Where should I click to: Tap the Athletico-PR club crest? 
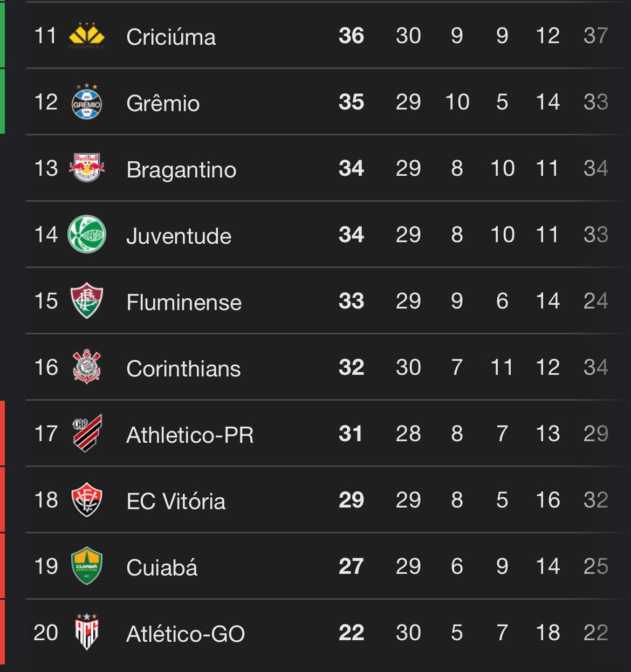[x=87, y=433]
